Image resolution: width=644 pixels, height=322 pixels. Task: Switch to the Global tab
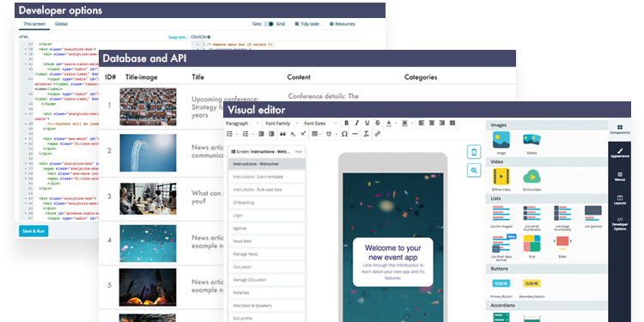(61, 24)
